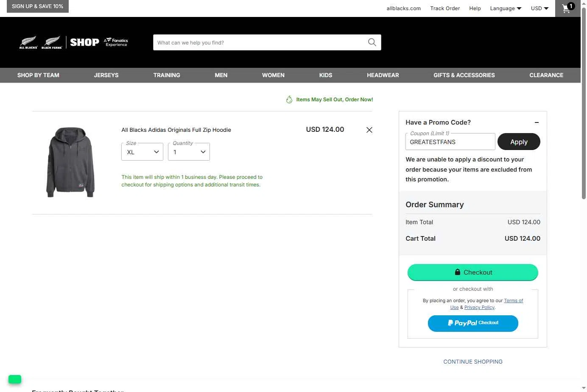Open the Kids menu
This screenshot has width=587, height=392.
326,75
